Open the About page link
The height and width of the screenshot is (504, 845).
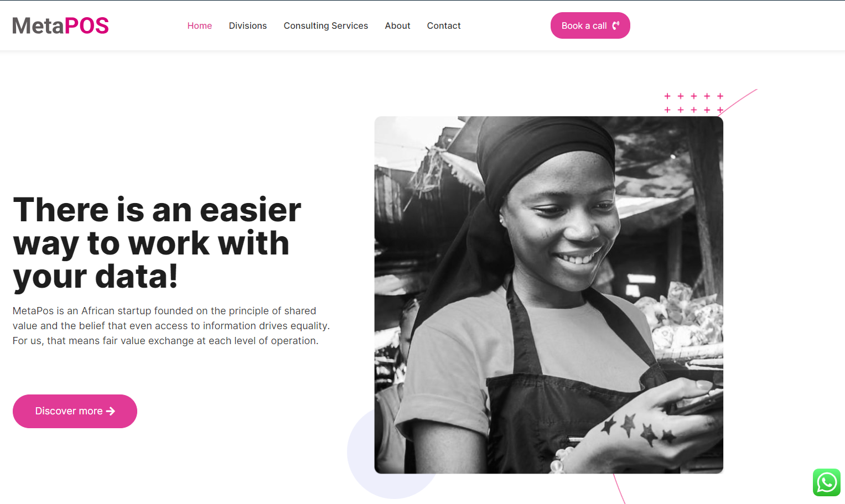click(x=397, y=25)
